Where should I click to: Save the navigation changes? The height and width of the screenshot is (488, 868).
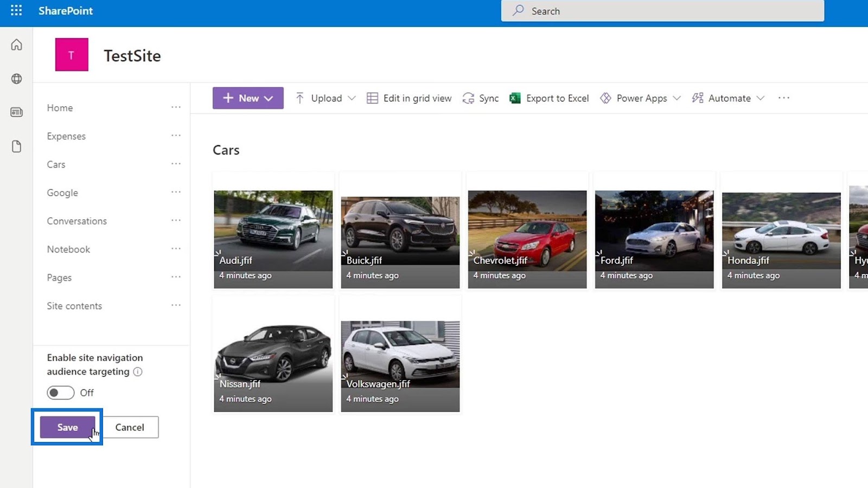click(67, 427)
